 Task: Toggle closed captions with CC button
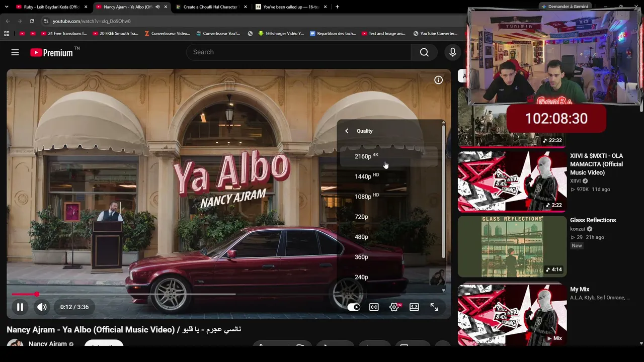[374, 307]
